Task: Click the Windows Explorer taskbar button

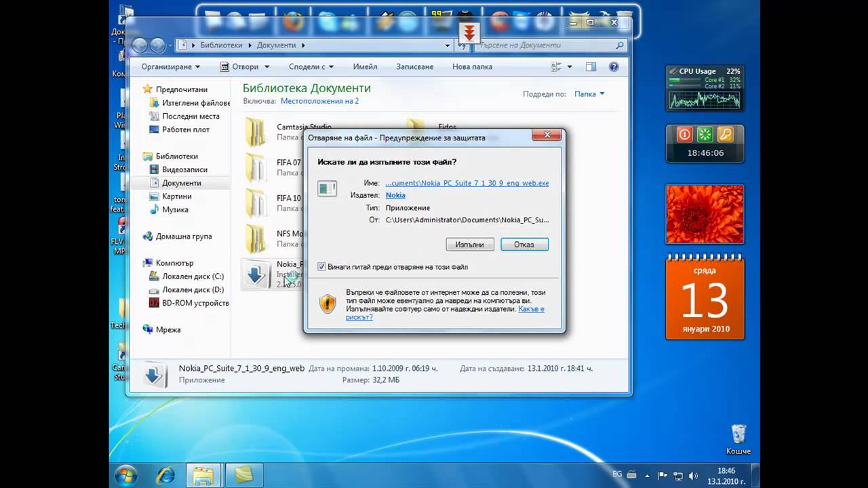Action: point(203,475)
